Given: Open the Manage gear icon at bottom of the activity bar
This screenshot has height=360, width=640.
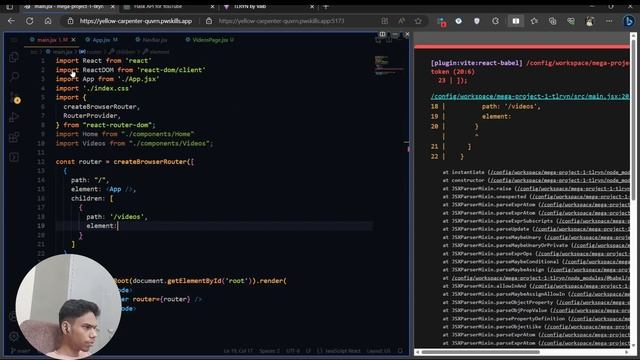Looking at the screenshot, I should [x=14, y=336].
